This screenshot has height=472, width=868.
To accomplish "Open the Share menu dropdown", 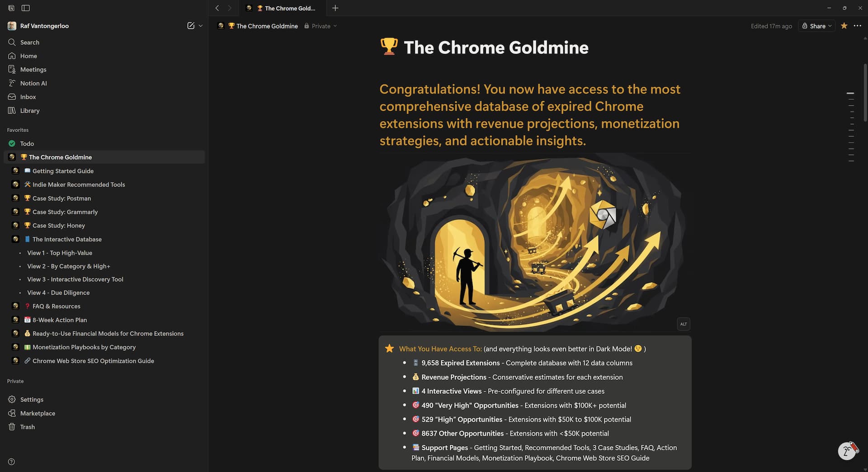I will [816, 26].
